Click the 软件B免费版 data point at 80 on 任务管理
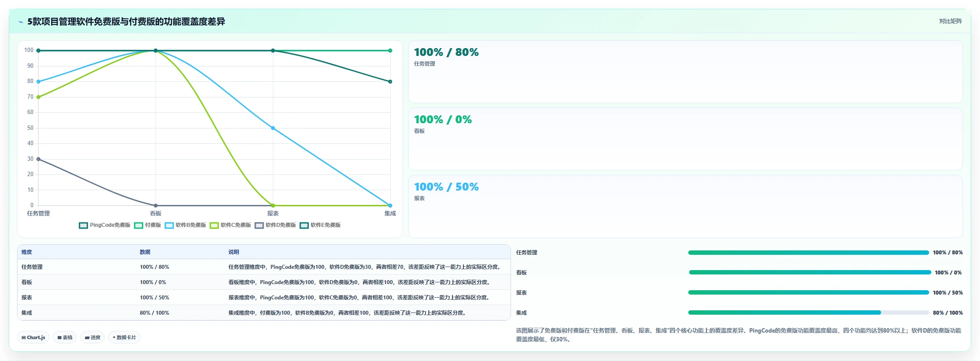The image size is (980, 361). [38, 82]
